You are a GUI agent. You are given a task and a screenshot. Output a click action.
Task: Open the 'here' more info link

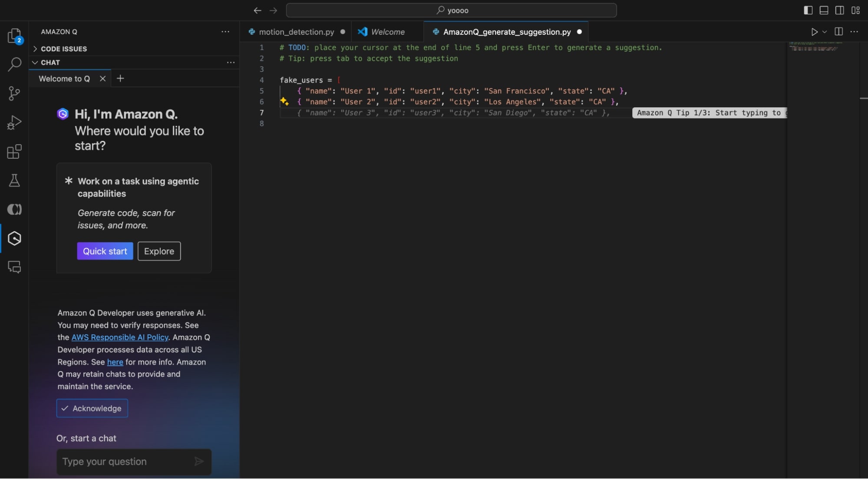pyautogui.click(x=115, y=362)
